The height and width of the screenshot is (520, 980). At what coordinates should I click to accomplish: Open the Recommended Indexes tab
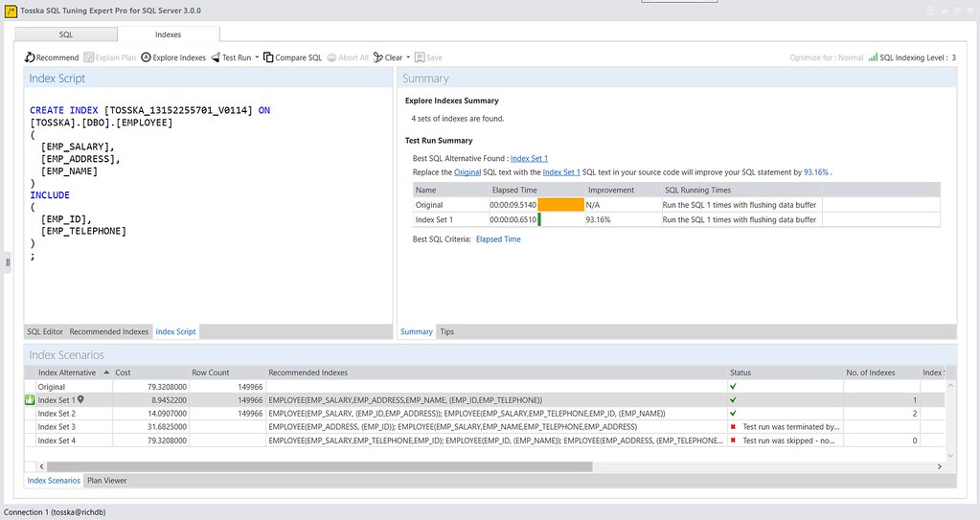[109, 332]
